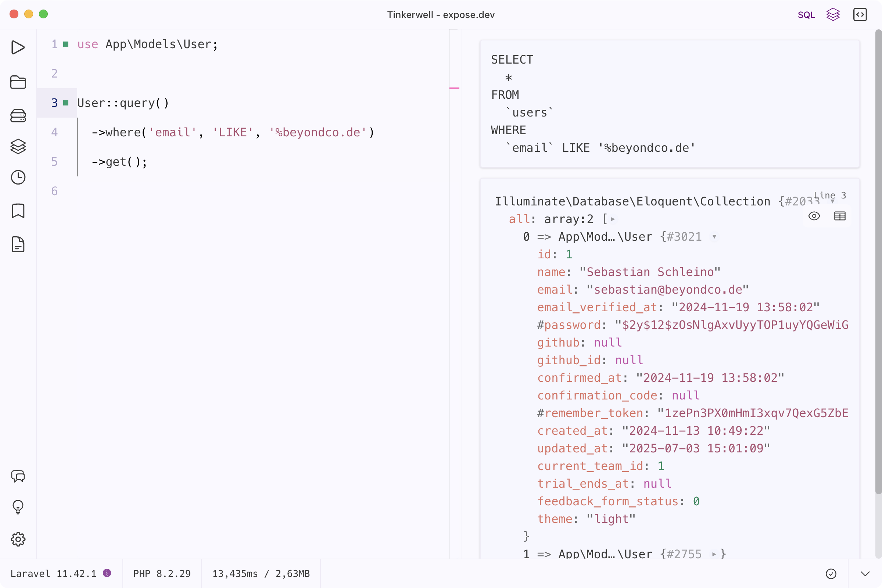
Task: Click the checkmark circle in the status bar
Action: click(831, 574)
